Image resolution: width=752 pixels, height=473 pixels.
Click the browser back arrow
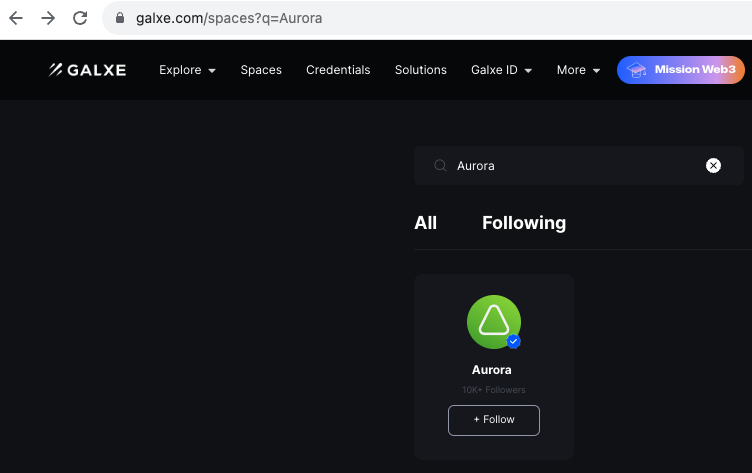[x=16, y=18]
